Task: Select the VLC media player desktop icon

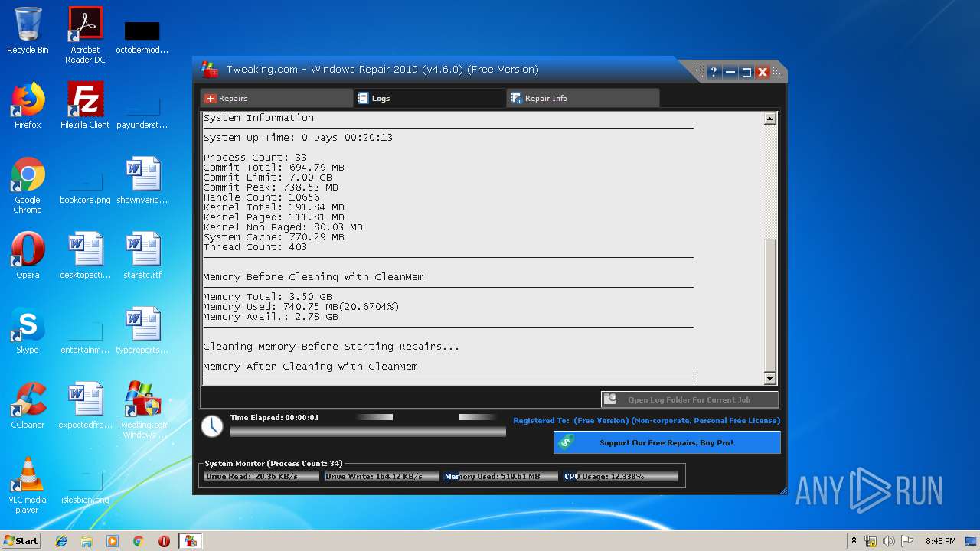Action: [x=28, y=485]
